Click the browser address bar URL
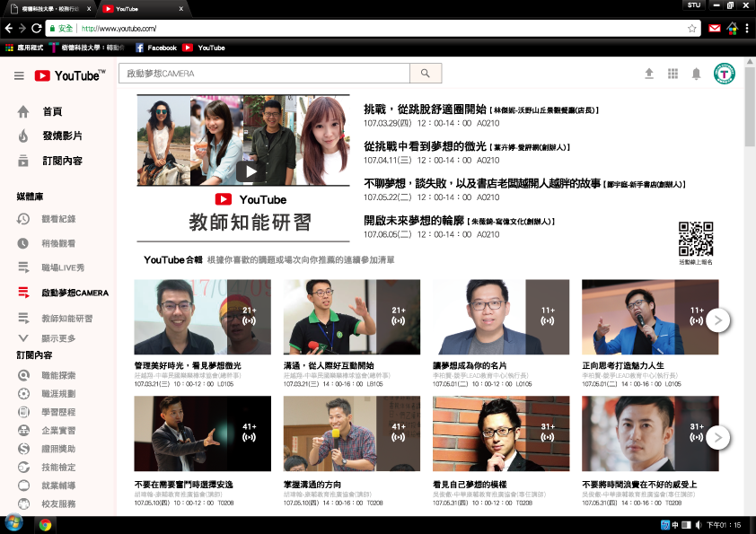The width and height of the screenshot is (756, 534). [119, 29]
